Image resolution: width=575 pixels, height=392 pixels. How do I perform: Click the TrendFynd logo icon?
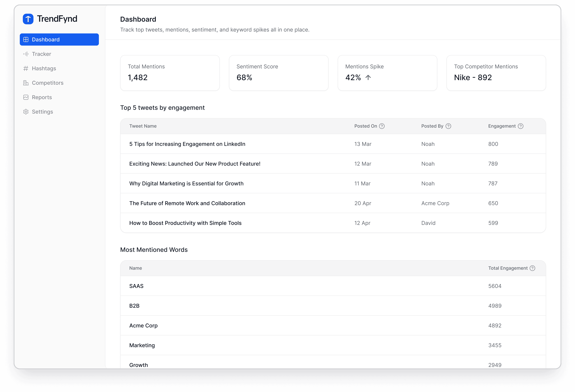pyautogui.click(x=28, y=19)
